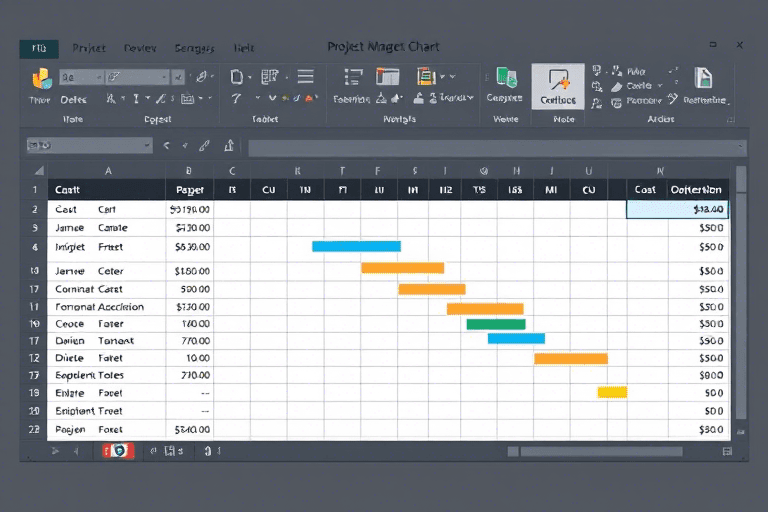Click the white document icon at ribbon's far right
Image resolution: width=768 pixels, height=512 pixels.
tap(703, 78)
